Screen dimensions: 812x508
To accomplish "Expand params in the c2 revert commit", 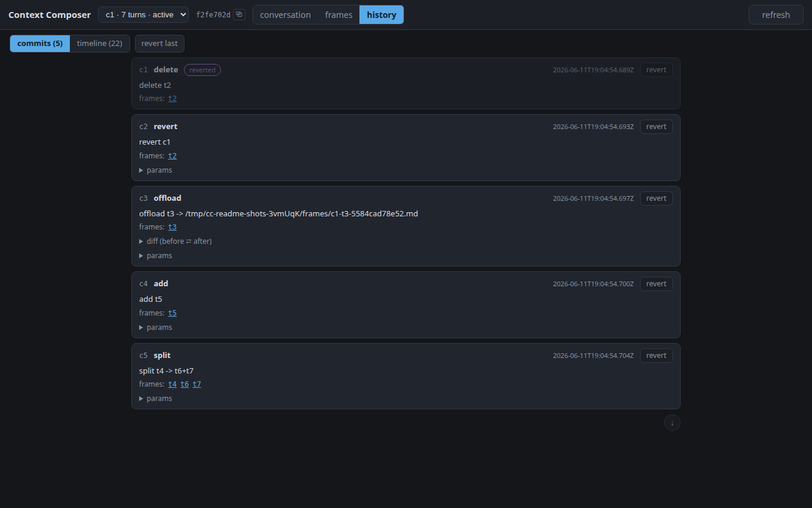I will click(156, 170).
